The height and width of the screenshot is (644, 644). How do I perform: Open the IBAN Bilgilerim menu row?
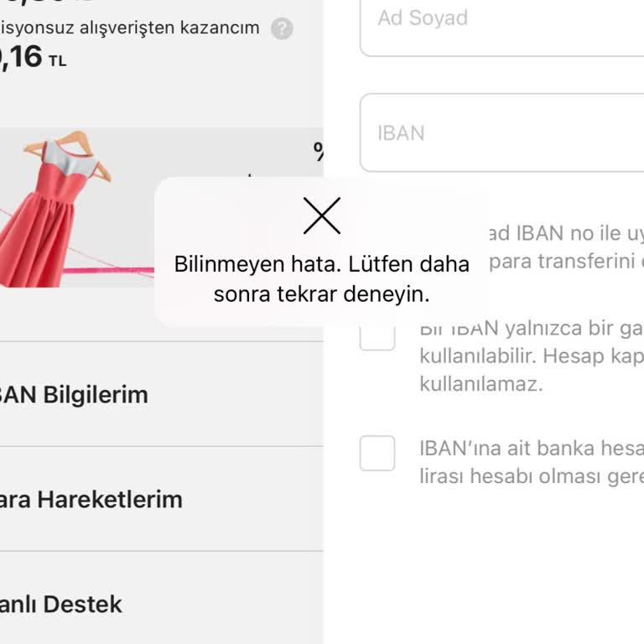[x=161, y=394]
